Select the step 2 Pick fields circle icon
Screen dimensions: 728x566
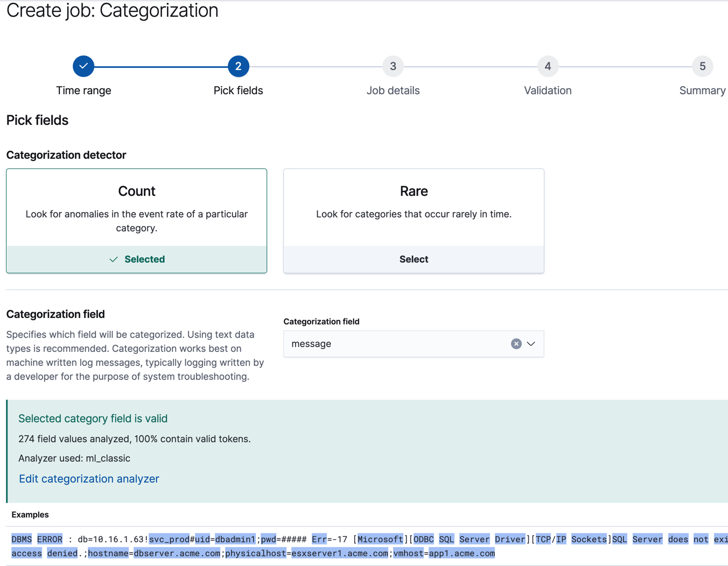tap(238, 66)
